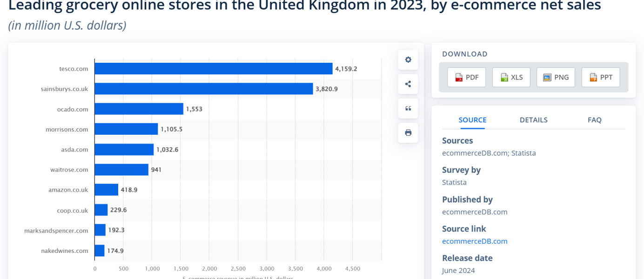The width and height of the screenshot is (644, 279).
Task: Click the '(in million U.S. dollars)' subtitle
Action: click(67, 25)
